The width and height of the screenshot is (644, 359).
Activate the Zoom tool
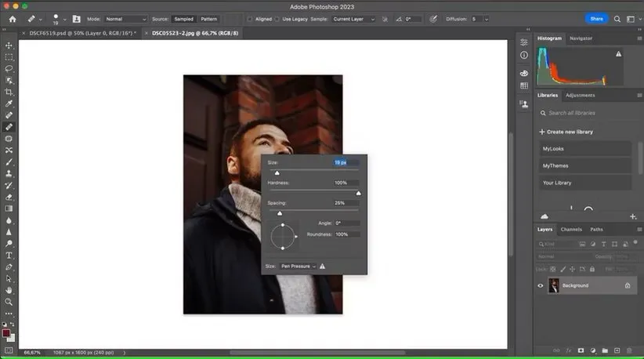point(9,301)
